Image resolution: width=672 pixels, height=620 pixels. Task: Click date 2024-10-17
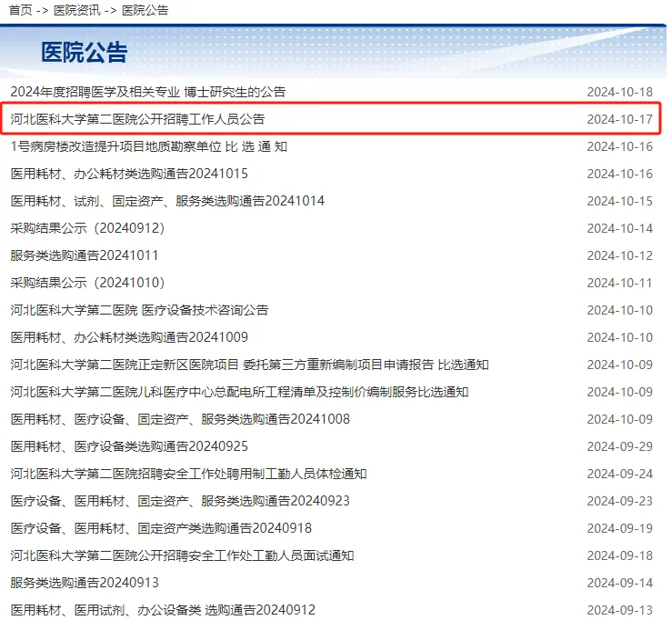[620, 119]
